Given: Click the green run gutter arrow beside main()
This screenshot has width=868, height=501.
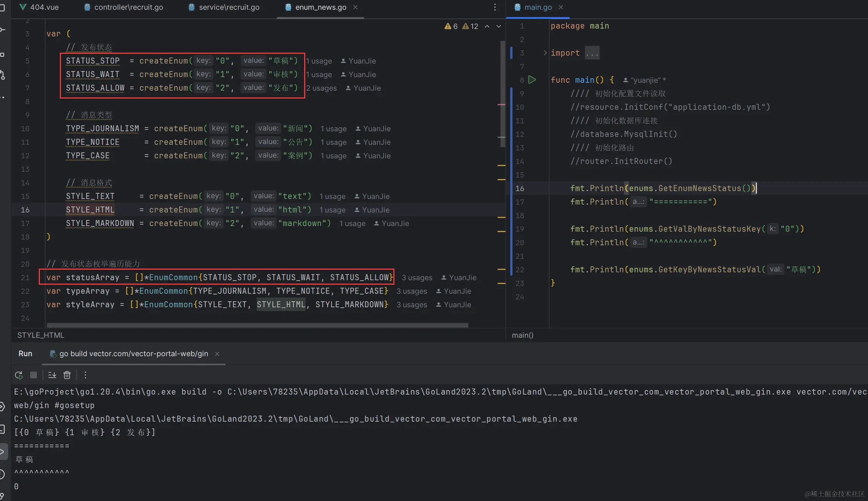Looking at the screenshot, I should tap(532, 80).
